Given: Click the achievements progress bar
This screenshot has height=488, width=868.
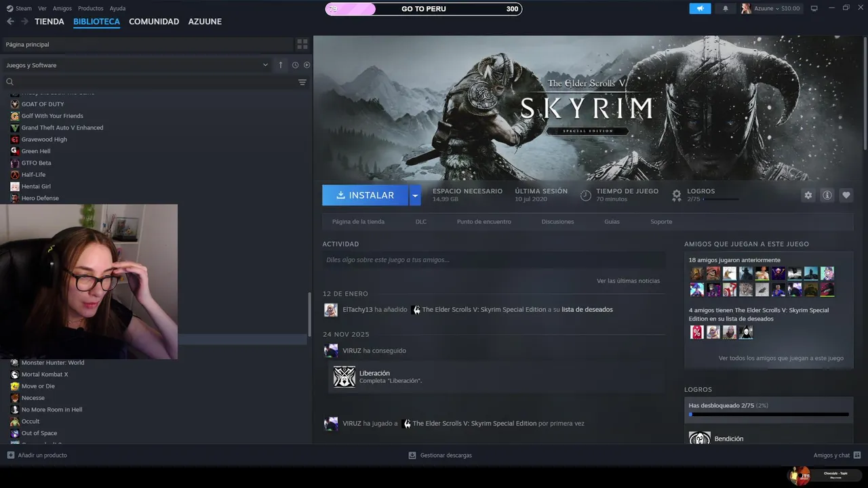Looking at the screenshot, I should [769, 414].
